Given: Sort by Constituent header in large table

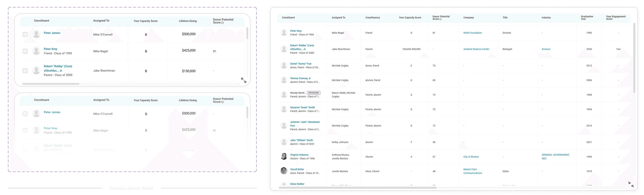Looking at the screenshot, I should coord(288,18).
